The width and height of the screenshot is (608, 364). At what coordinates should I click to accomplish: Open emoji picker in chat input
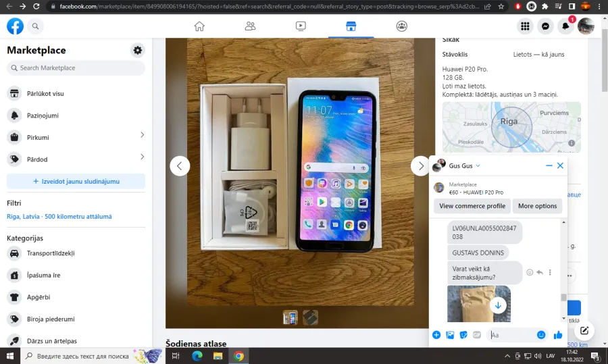(541, 335)
